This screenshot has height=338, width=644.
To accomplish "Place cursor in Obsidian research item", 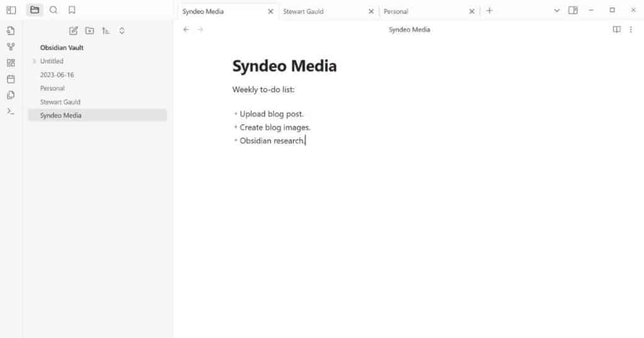I will 272,141.
